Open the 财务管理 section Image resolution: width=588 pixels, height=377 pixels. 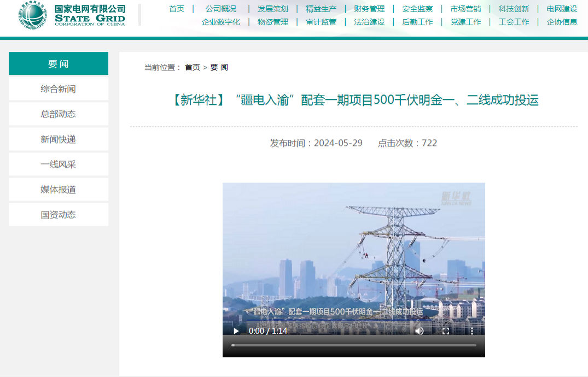369,9
